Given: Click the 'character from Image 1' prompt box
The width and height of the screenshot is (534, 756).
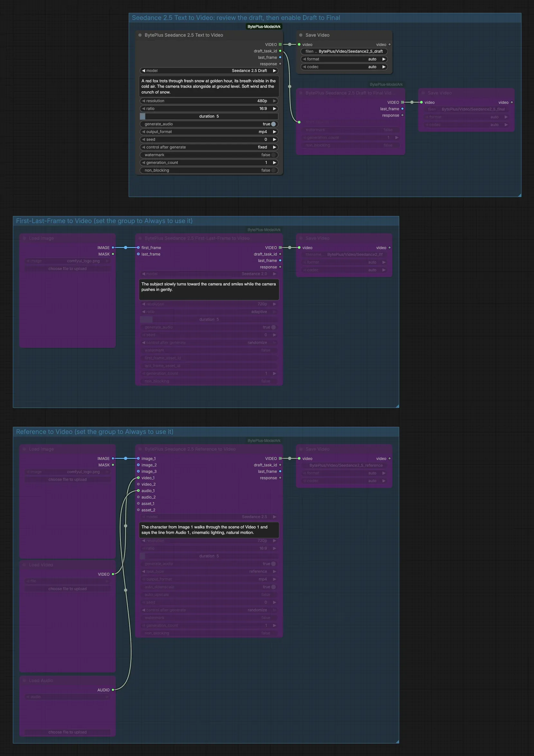Looking at the screenshot, I should (209, 530).
